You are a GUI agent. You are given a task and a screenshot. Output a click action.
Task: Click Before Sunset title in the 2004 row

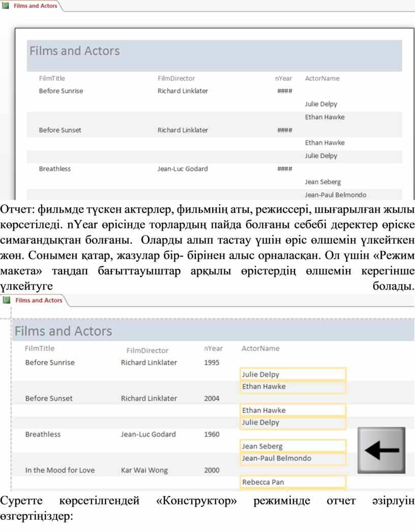tap(49, 398)
